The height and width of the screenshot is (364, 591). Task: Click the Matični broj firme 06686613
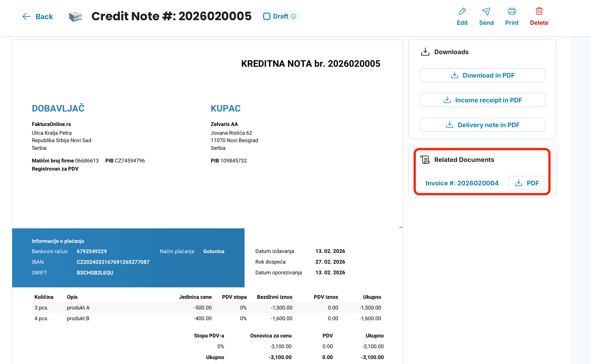65,161
